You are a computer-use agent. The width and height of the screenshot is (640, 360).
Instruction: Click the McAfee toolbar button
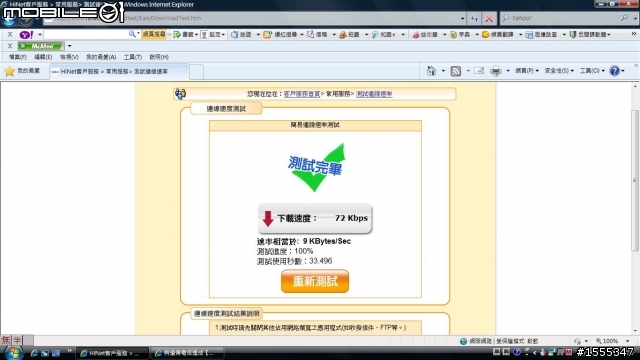coord(41,46)
